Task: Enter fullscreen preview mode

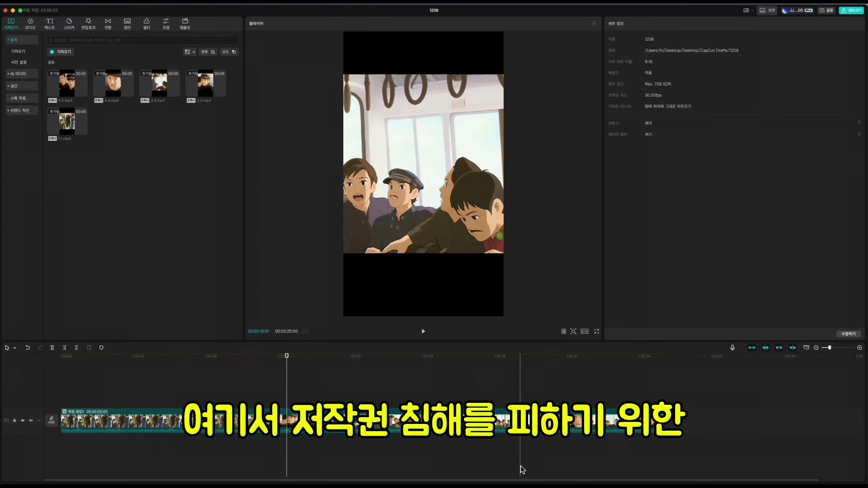Action: (597, 331)
